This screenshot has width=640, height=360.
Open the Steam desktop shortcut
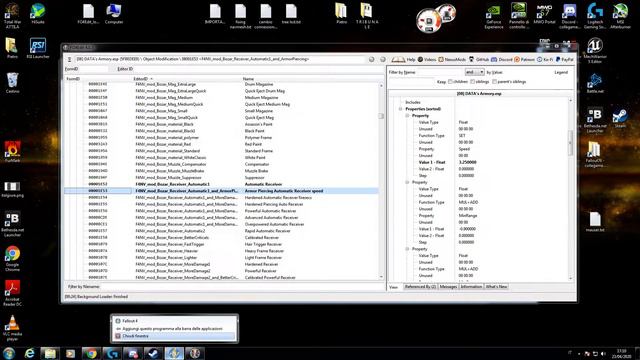(620, 118)
